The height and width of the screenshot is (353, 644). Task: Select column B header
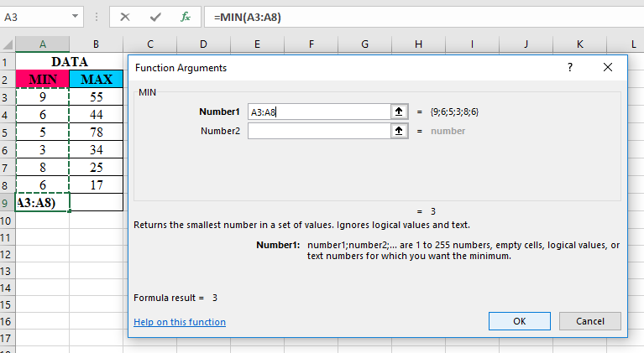(96, 44)
